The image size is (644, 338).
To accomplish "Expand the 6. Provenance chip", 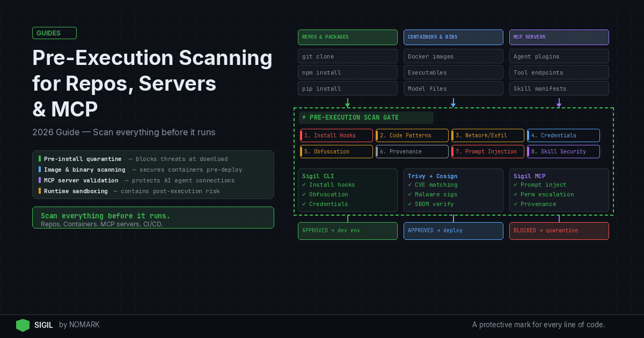I will (412, 151).
